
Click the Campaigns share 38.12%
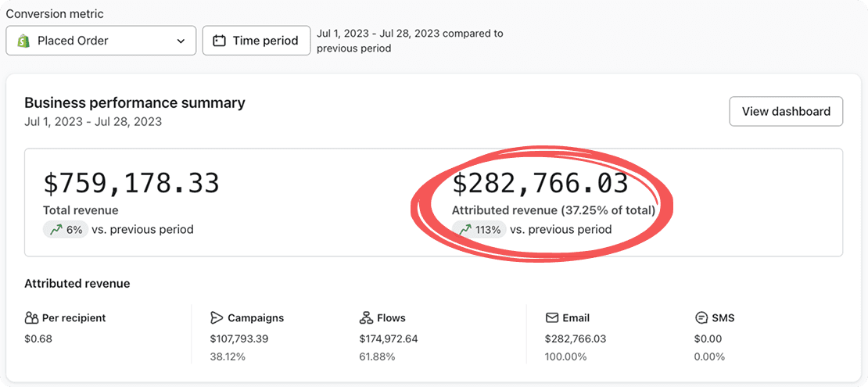pyautogui.click(x=228, y=357)
